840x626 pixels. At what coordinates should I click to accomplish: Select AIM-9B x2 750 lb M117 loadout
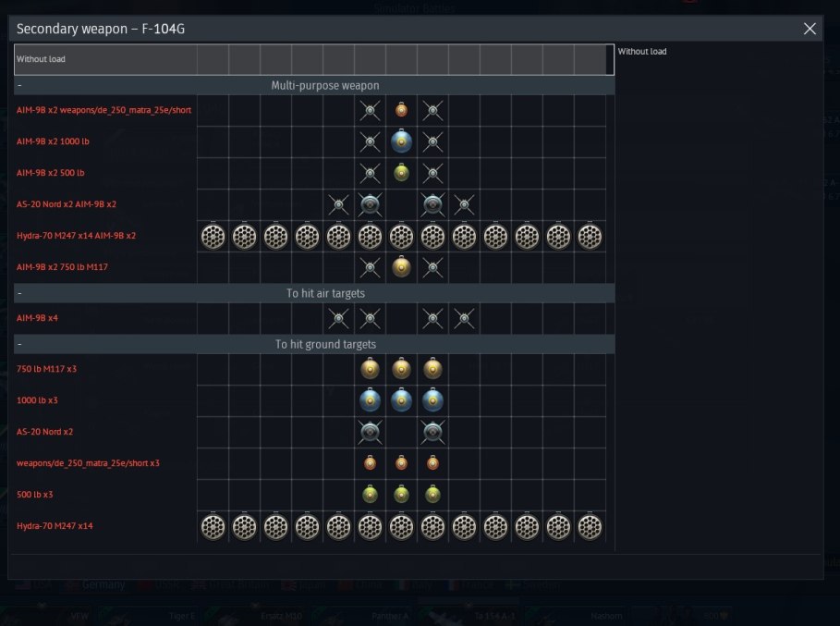tap(314, 267)
